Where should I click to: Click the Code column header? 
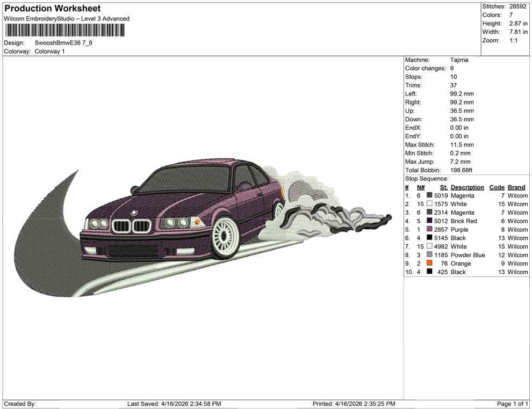(x=497, y=187)
